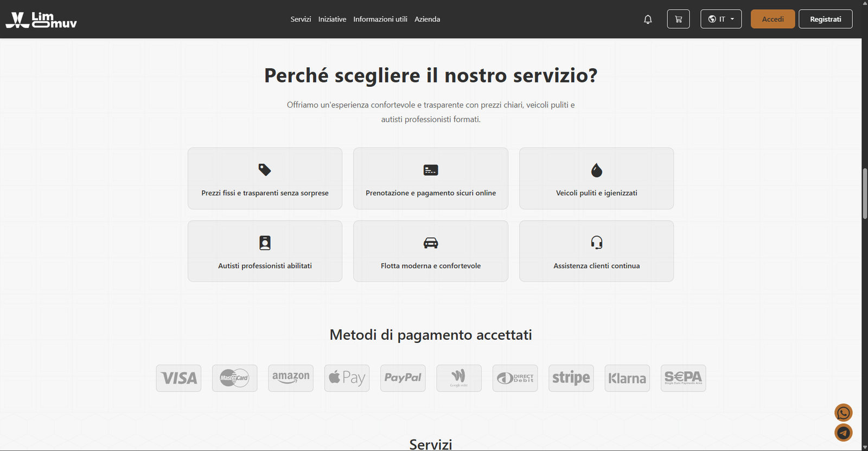Open the Servizi menu
Viewport: 868px width, 451px height.
[301, 19]
